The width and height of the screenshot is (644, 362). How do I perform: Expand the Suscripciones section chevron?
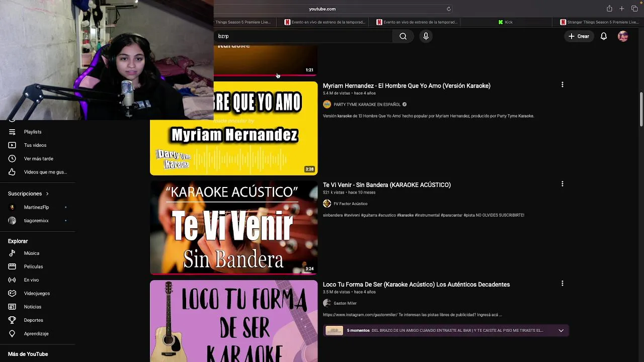47,194
